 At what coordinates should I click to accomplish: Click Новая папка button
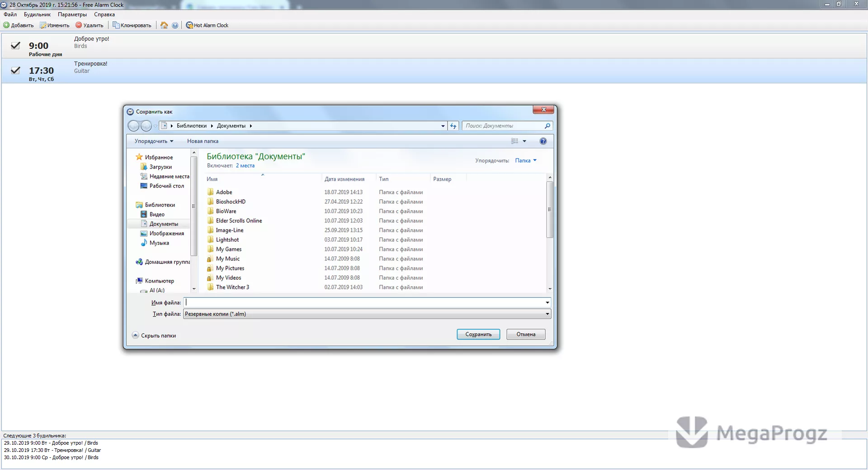(x=203, y=141)
